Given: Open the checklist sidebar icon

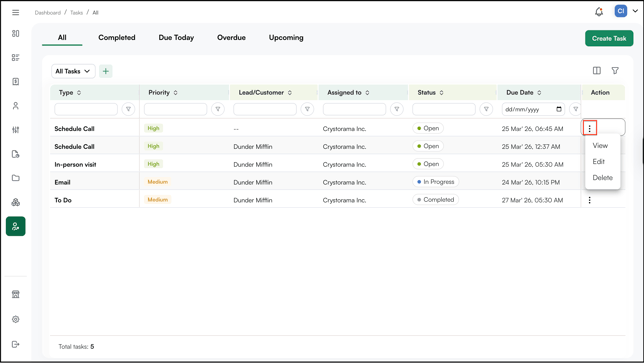Looking at the screenshot, I should [16, 57].
